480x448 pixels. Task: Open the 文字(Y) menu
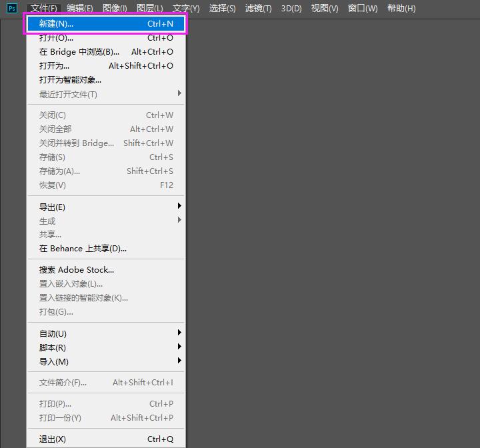(186, 8)
